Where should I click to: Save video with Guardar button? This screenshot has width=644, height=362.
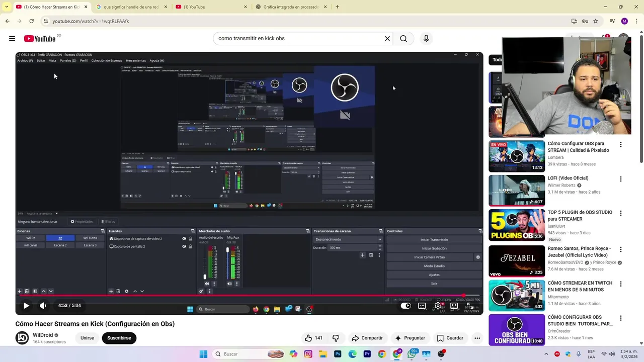click(450, 338)
